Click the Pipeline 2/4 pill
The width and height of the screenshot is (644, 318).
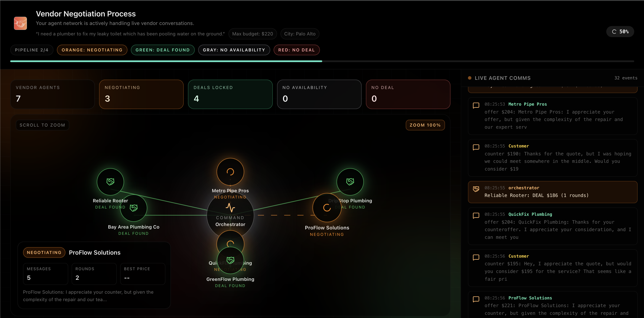[x=32, y=50]
